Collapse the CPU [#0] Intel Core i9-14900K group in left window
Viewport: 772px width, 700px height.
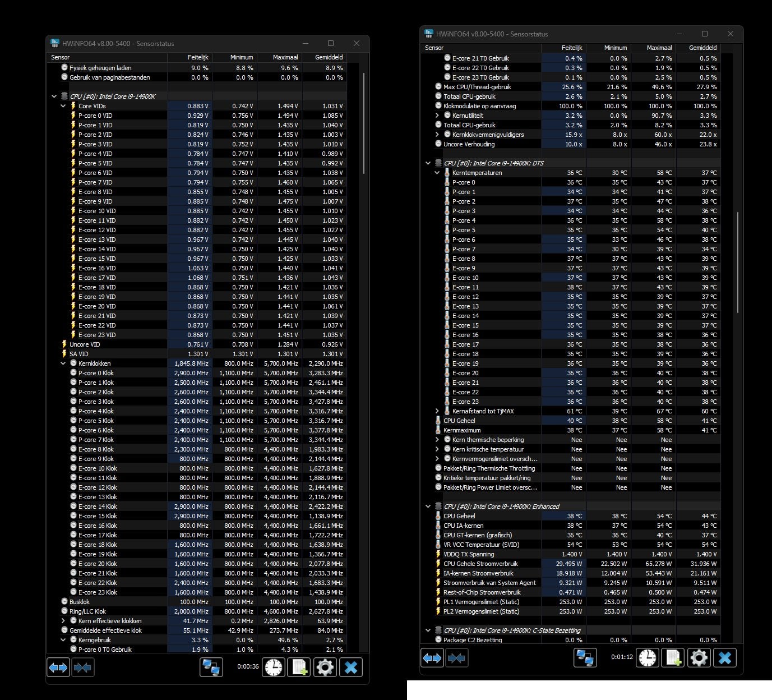pos(54,96)
